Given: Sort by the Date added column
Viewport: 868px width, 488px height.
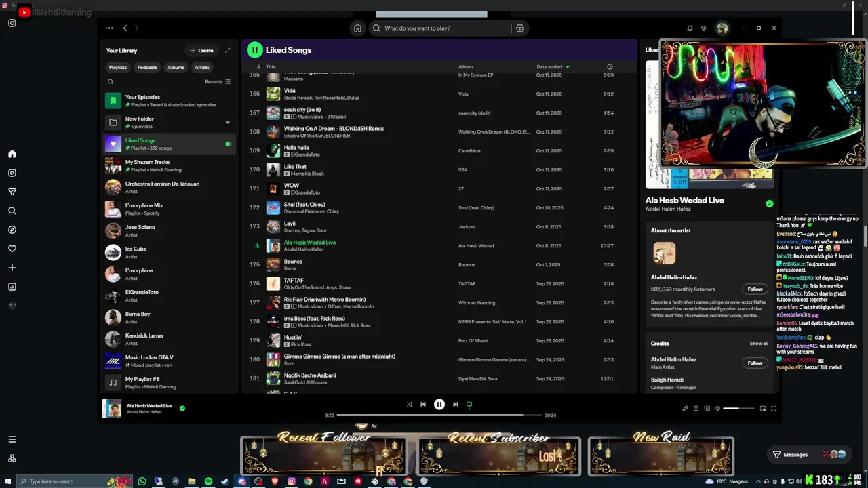Looking at the screenshot, I should click(x=553, y=67).
